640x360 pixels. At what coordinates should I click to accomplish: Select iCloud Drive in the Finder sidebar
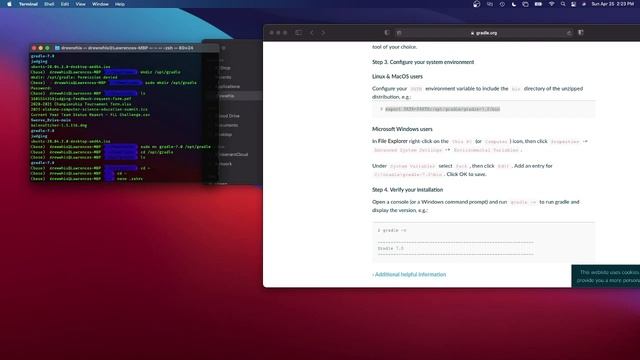[229, 116]
